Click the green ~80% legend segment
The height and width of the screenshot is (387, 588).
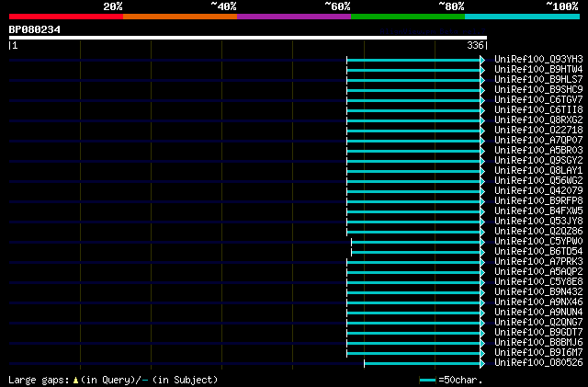coord(408,17)
